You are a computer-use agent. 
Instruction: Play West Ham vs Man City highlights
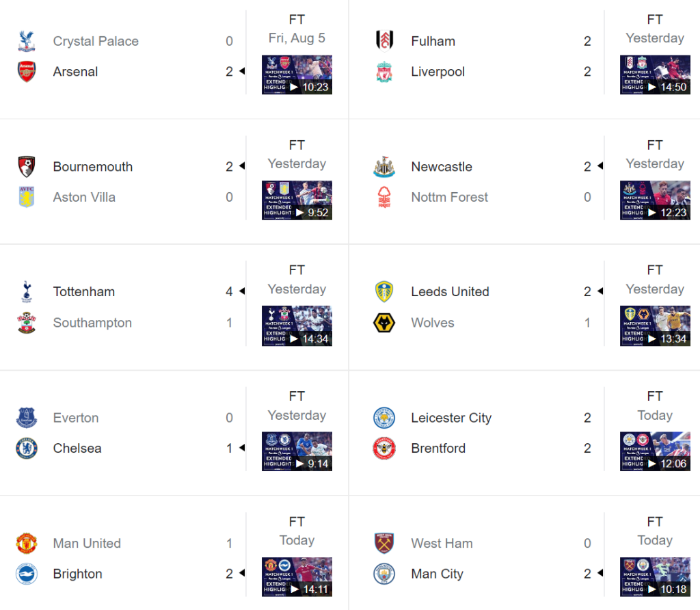pos(655,576)
